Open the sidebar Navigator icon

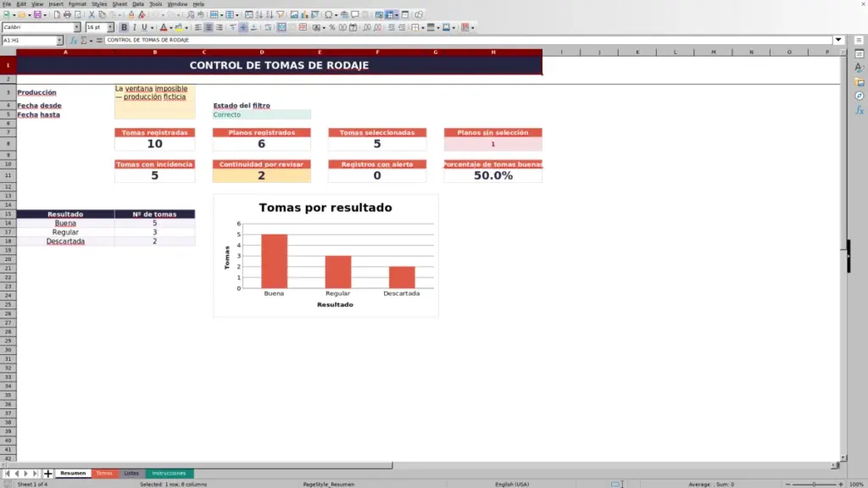click(x=860, y=97)
